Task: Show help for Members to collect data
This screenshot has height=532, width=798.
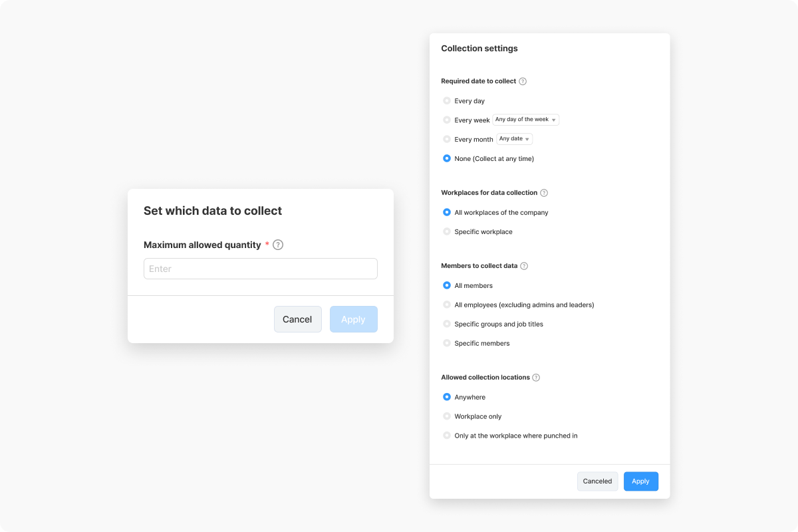Action: click(x=524, y=266)
